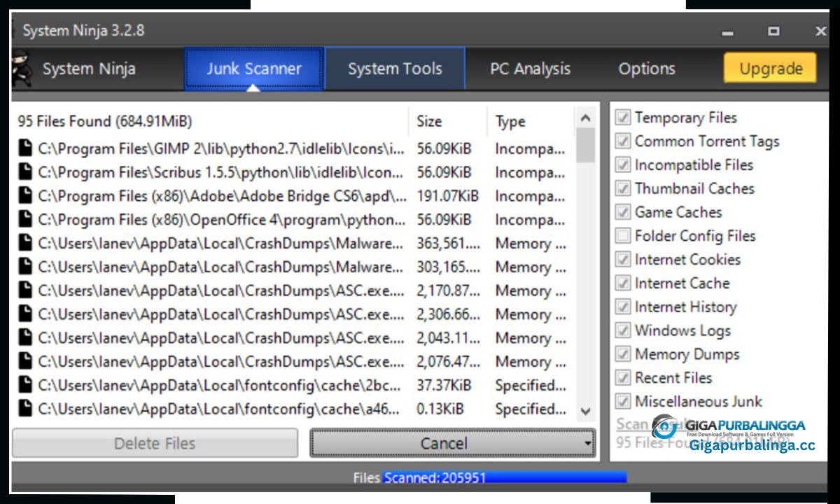Viewport: 840px width, 504px height.
Task: Toggle the Miscellaneous Junk checkbox
Action: (x=622, y=402)
